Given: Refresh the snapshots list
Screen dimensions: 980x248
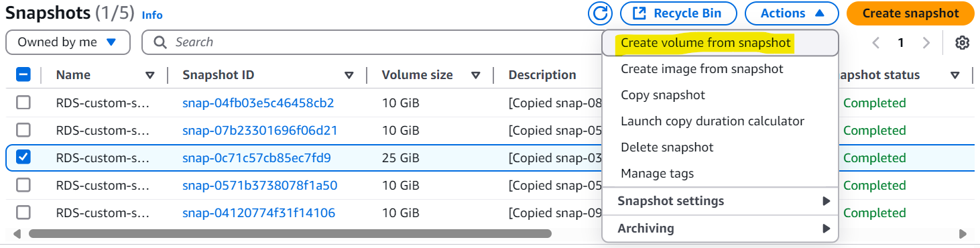Looking at the screenshot, I should [x=600, y=13].
